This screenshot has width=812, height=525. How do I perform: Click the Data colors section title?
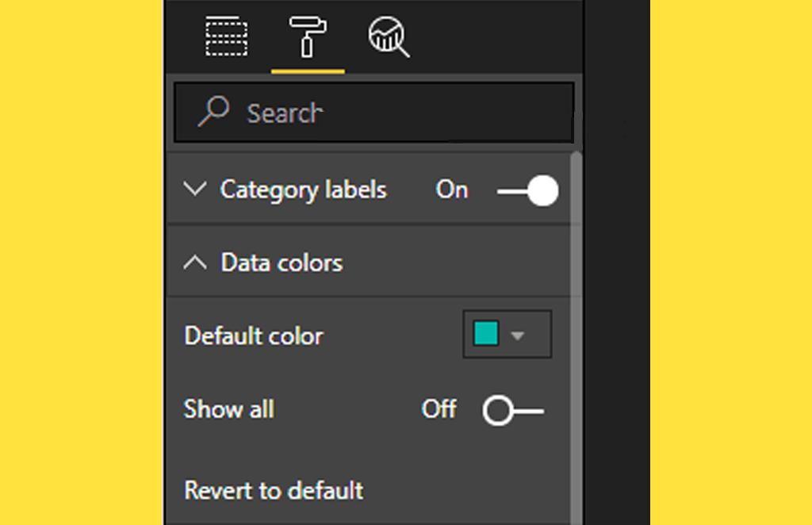click(x=282, y=263)
